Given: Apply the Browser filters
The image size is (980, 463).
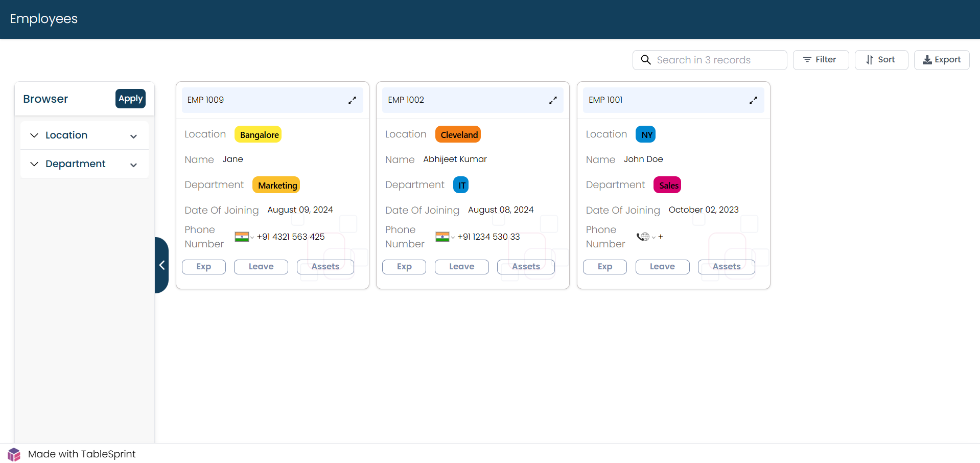Looking at the screenshot, I should pyautogui.click(x=130, y=99).
